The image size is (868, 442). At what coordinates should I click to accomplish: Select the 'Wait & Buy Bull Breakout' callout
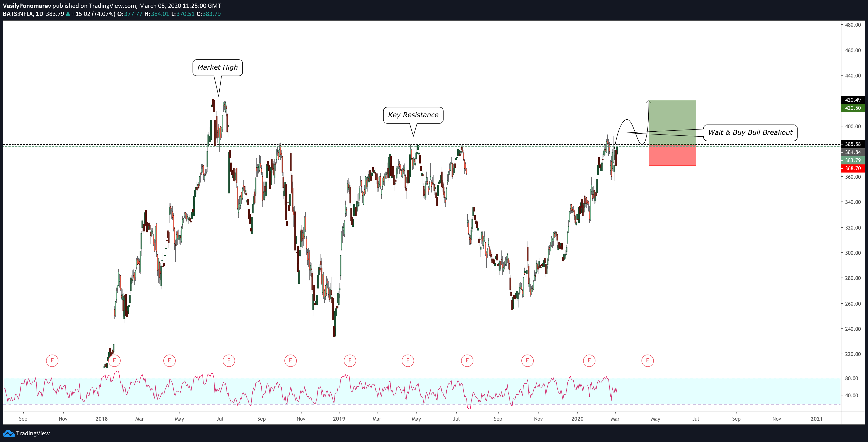(750, 133)
